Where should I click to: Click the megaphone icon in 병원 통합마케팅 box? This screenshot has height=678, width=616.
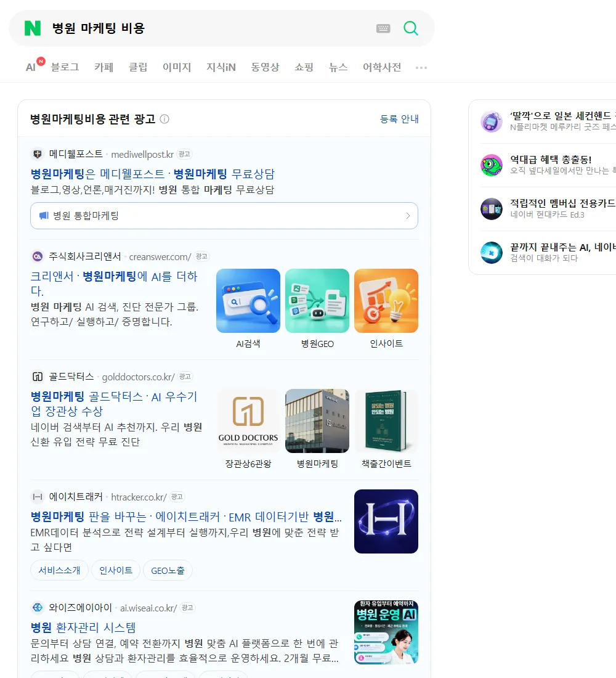(x=44, y=215)
